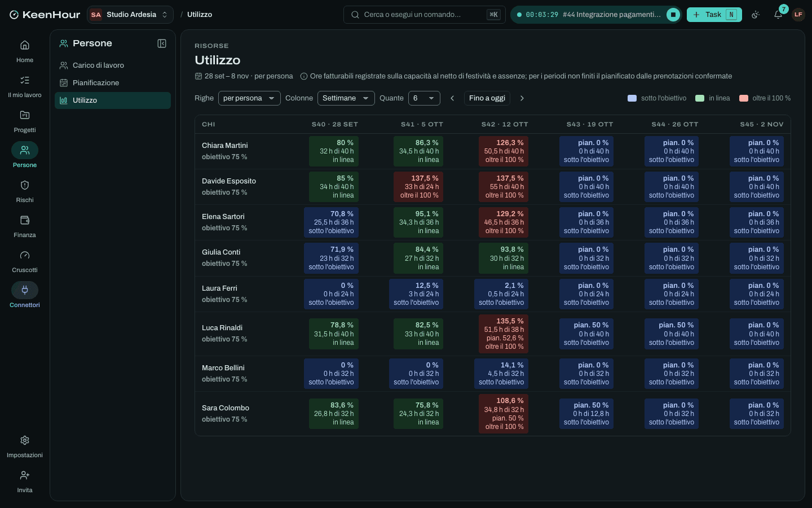Click the info icon next to the utilization description

click(x=304, y=76)
